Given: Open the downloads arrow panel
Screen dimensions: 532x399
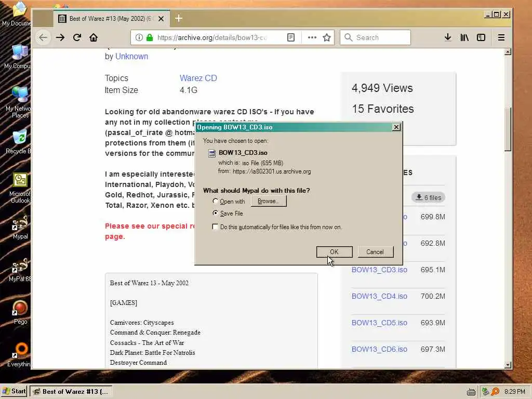Looking at the screenshot, I should click(448, 37).
